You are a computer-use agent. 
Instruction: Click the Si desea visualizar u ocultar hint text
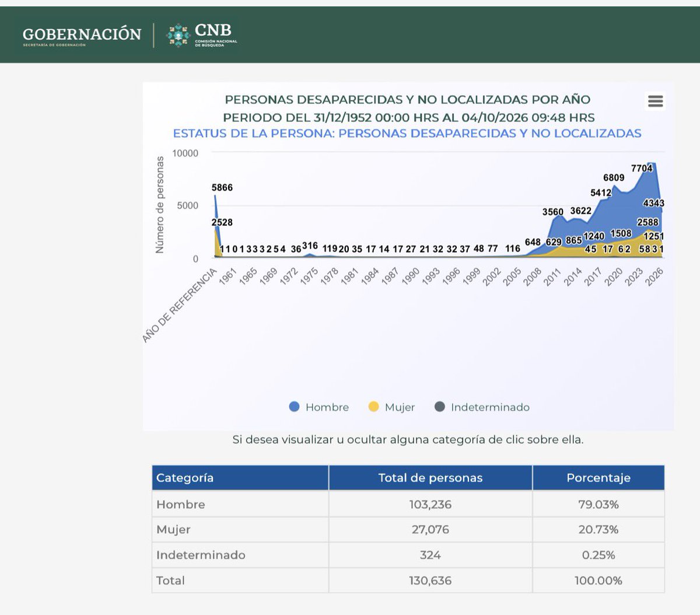pos(408,440)
